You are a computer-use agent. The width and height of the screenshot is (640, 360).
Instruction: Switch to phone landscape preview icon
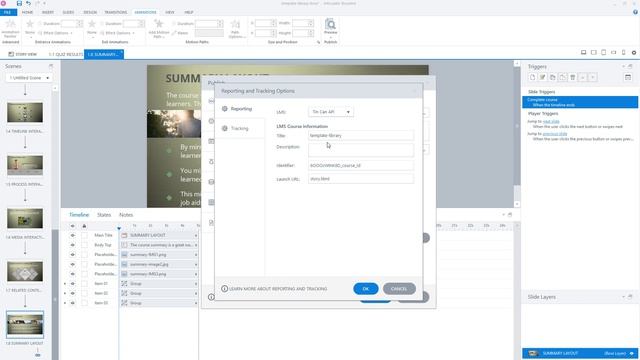(x=613, y=52)
